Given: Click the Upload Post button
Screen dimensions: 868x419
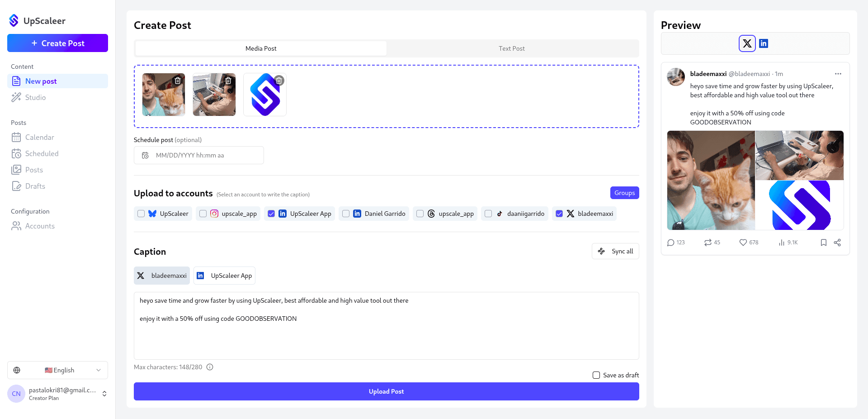Looking at the screenshot, I should [x=387, y=391].
